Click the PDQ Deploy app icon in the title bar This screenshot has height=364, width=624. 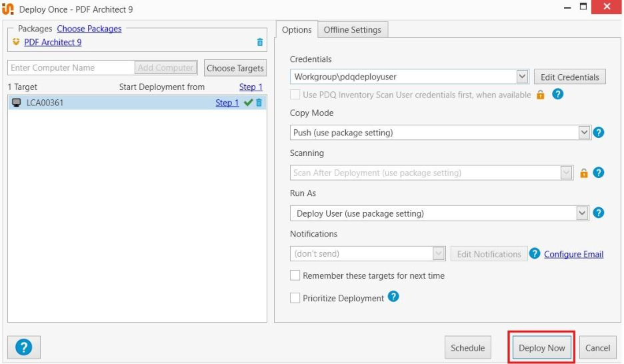(x=8, y=9)
